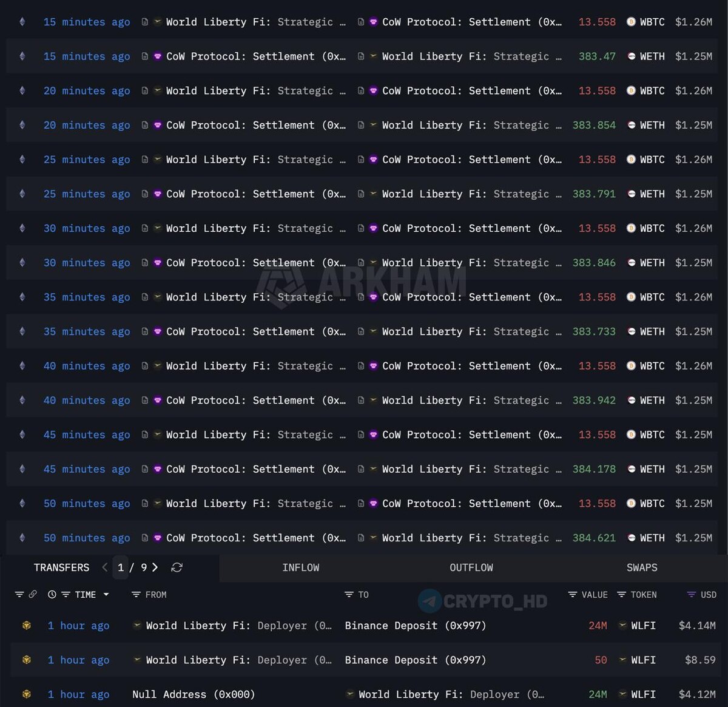Click World Liberty icon in 384.621 WETH row
The image size is (728, 707).
pyautogui.click(x=374, y=538)
